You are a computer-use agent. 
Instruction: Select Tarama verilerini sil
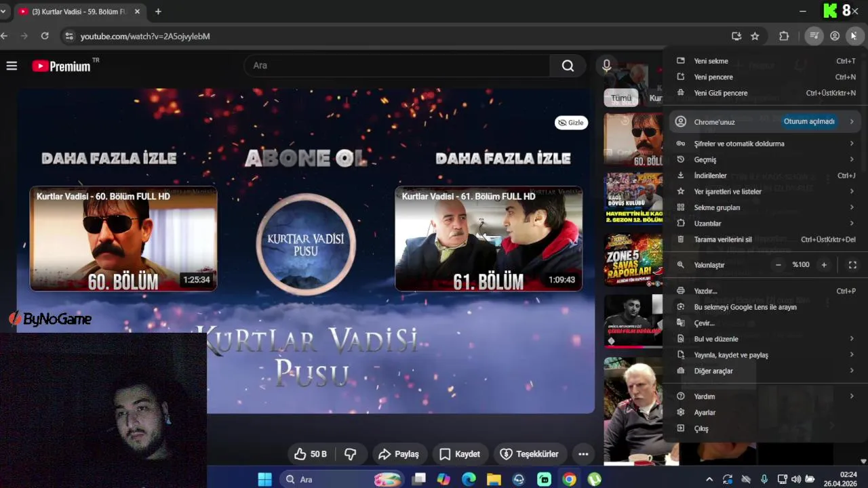point(765,239)
